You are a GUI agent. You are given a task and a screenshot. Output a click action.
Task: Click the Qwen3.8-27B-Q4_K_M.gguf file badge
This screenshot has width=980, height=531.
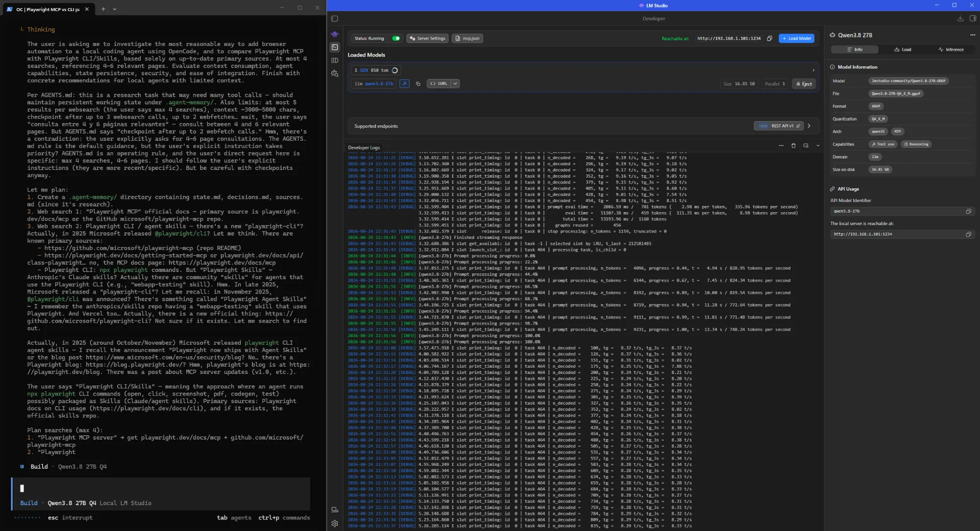pyautogui.click(x=896, y=94)
